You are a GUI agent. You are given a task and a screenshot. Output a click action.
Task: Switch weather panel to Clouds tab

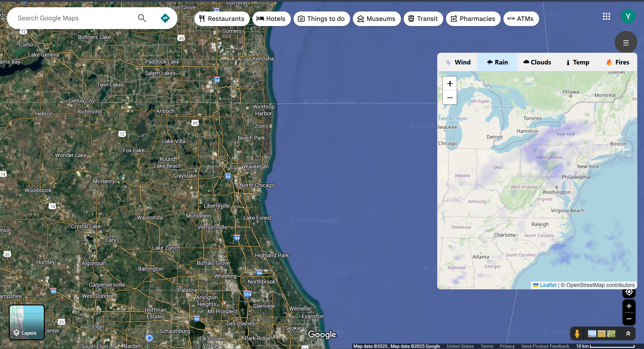pos(537,62)
